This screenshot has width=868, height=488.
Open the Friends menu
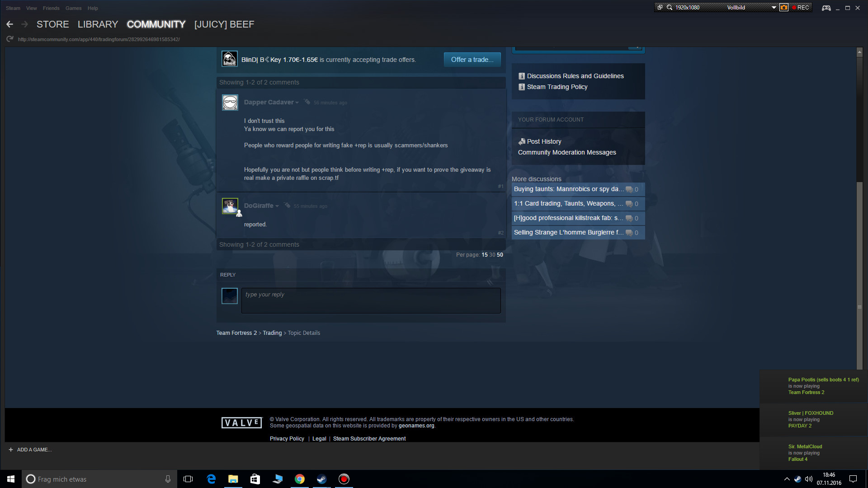51,8
